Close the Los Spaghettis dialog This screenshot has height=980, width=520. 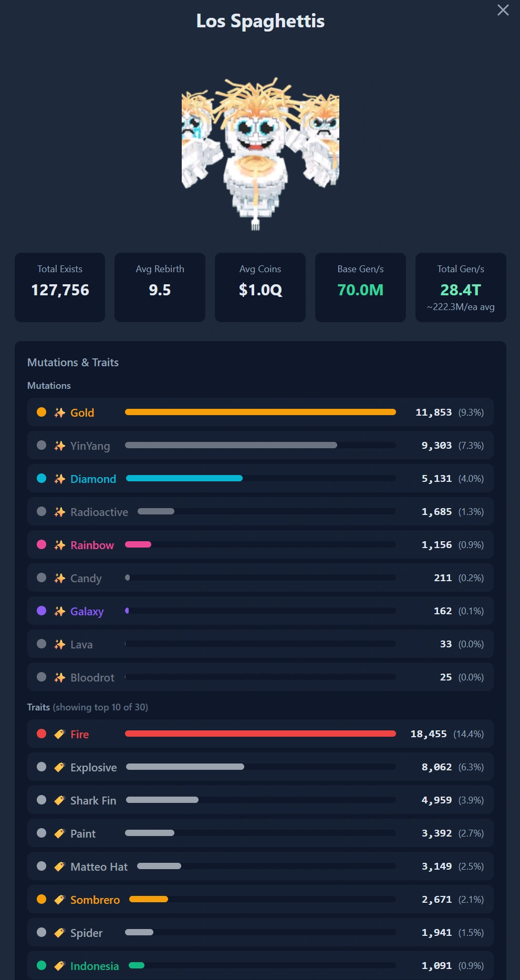point(503,11)
